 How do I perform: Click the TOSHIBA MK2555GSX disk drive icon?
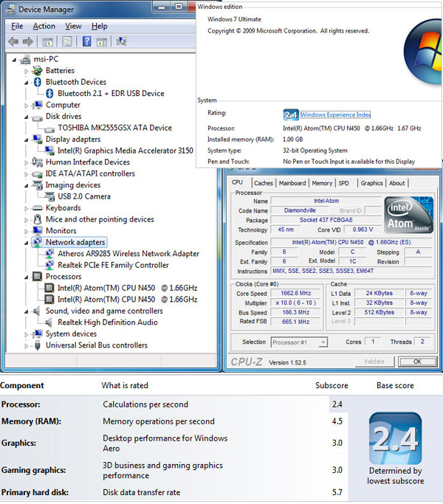[49, 129]
